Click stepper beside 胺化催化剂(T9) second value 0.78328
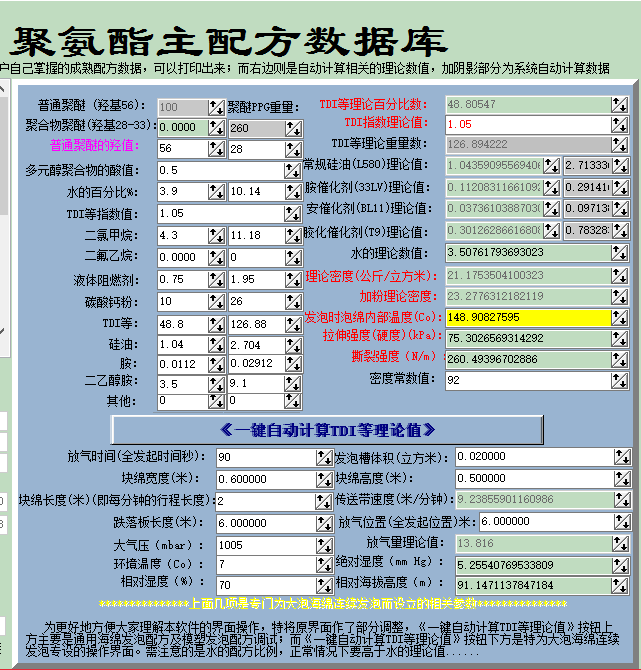641x670 pixels. point(620,231)
